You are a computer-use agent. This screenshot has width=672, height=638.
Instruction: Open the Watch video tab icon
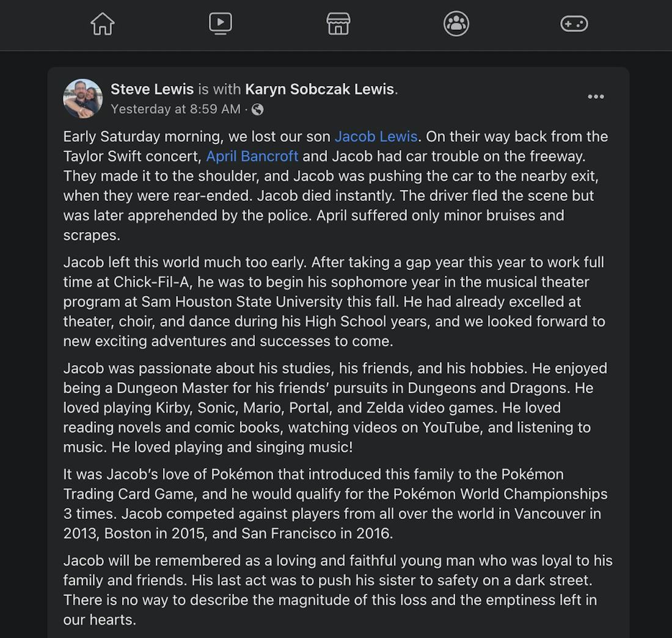220,24
